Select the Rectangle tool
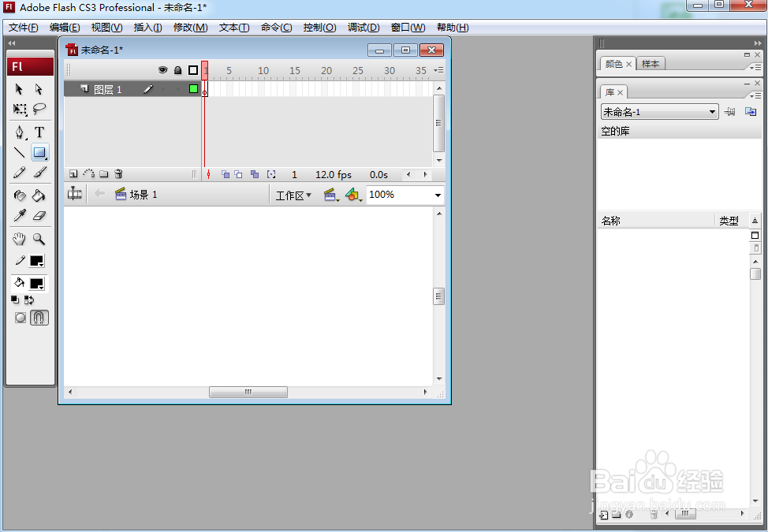The height and width of the screenshot is (532, 768). 39,152
